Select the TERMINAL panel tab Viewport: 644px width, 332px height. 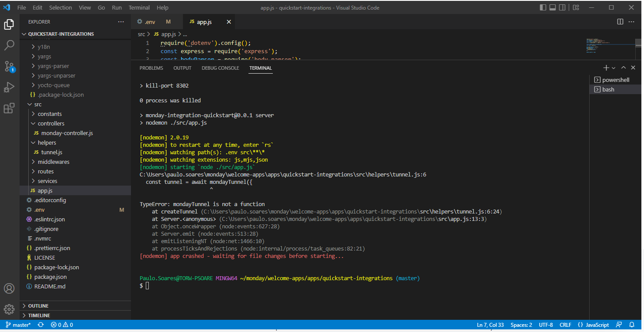click(x=261, y=68)
